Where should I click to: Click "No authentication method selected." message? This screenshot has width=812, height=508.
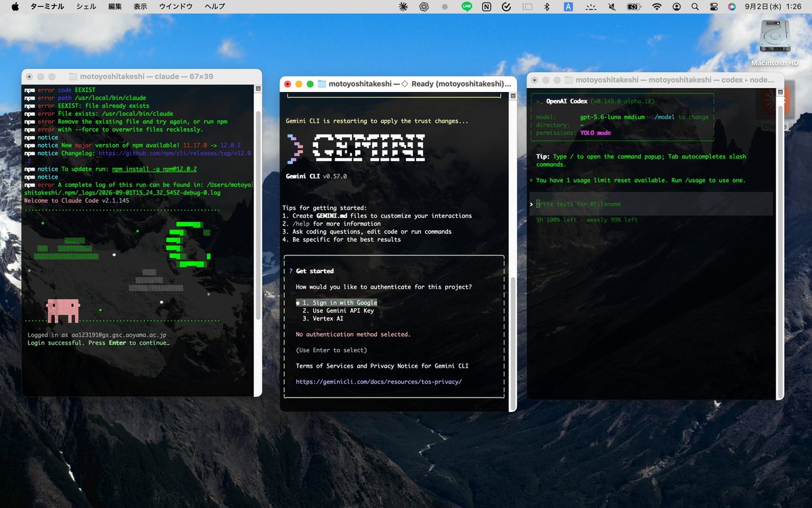coord(353,334)
